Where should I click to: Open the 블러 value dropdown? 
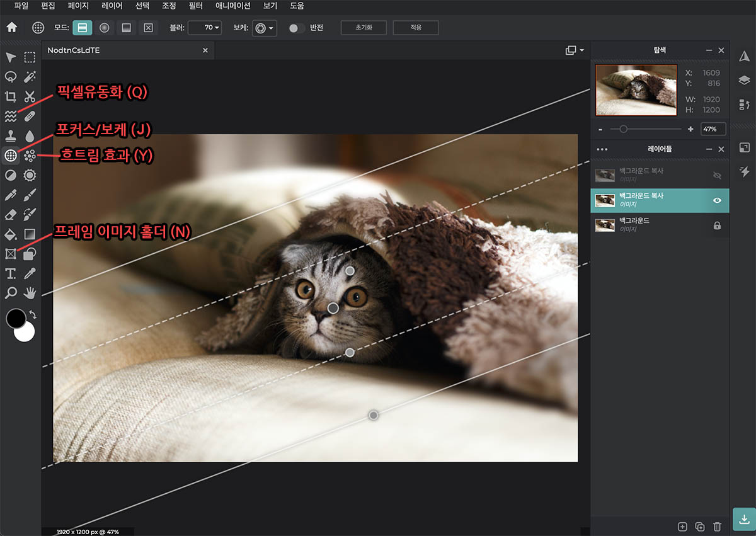(205, 28)
